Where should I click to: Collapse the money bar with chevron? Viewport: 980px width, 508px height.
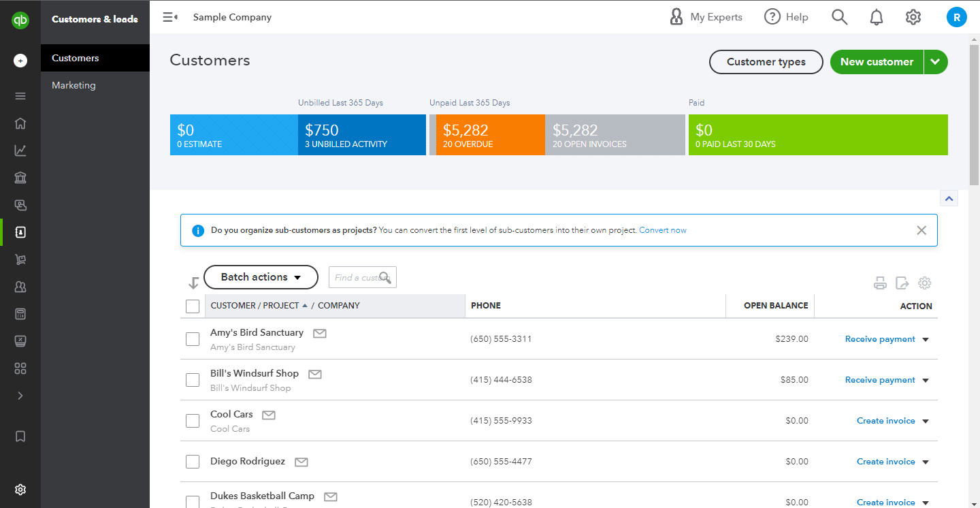(x=949, y=198)
